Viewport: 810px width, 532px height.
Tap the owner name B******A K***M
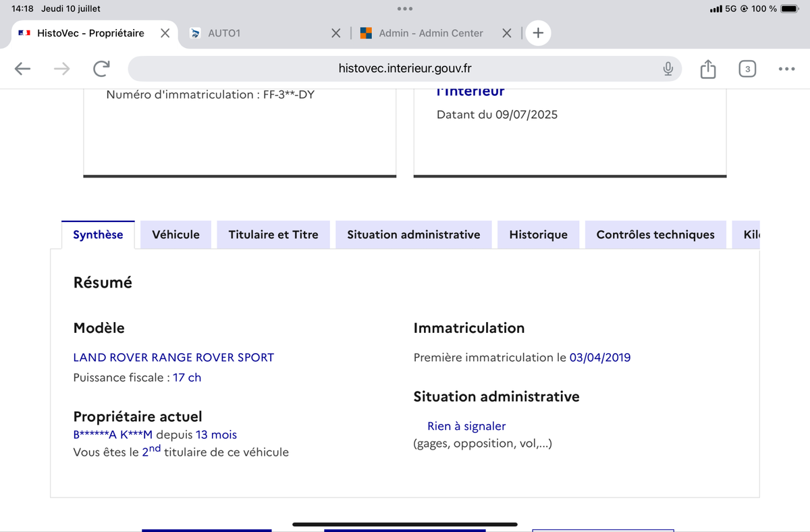click(x=113, y=435)
